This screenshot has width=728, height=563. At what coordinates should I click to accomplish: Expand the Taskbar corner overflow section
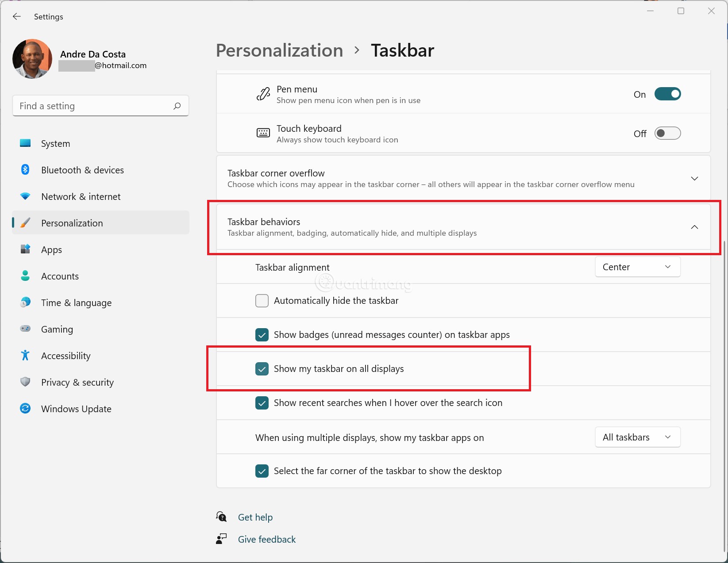pos(694,178)
